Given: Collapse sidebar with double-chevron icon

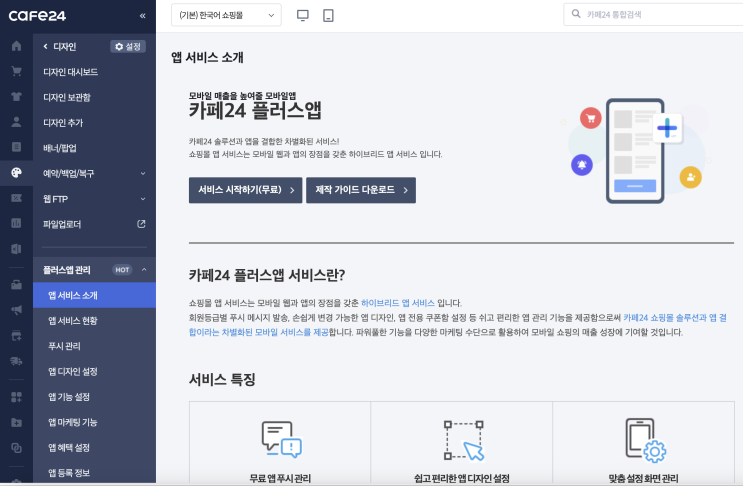Looking at the screenshot, I should (x=143, y=16).
